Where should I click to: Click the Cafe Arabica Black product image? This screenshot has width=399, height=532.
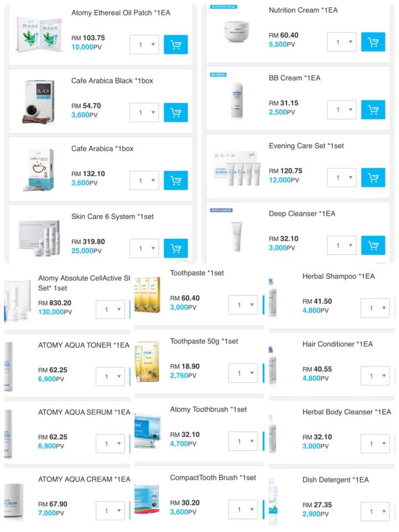pyautogui.click(x=39, y=101)
